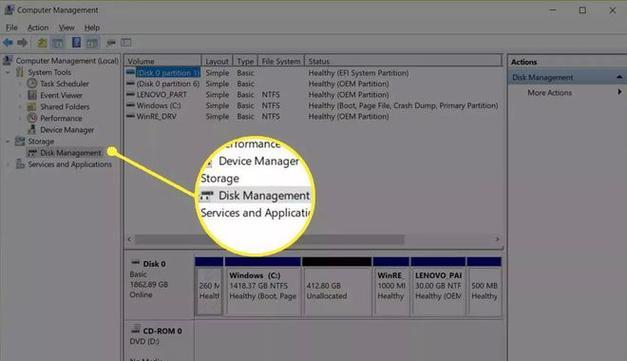Expand the Shared Folders node arrow

[20, 107]
